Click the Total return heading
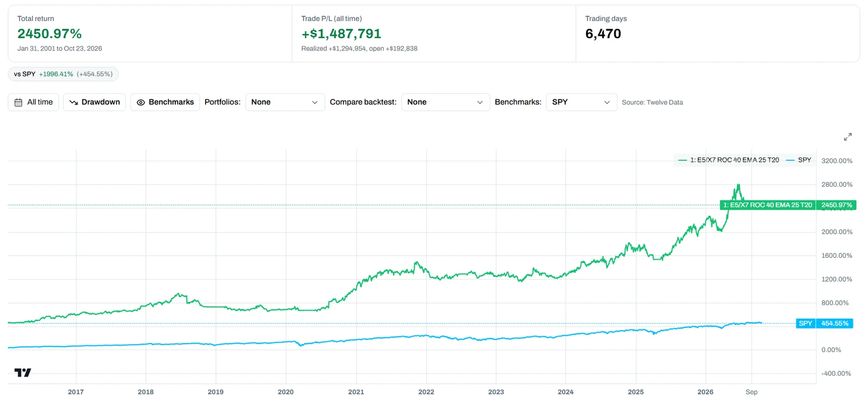Screen dimensions: 868x405 (36, 18)
